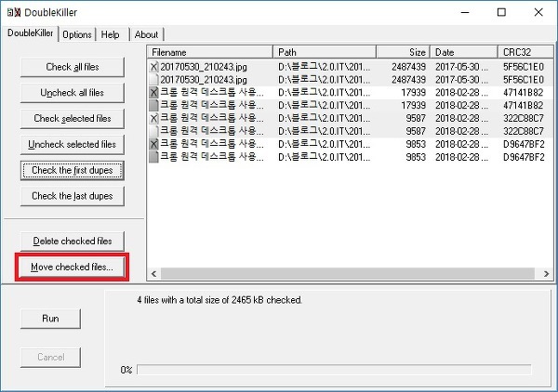558x392 pixels.
Task: Sort list by the Filename column header
Action: point(210,52)
